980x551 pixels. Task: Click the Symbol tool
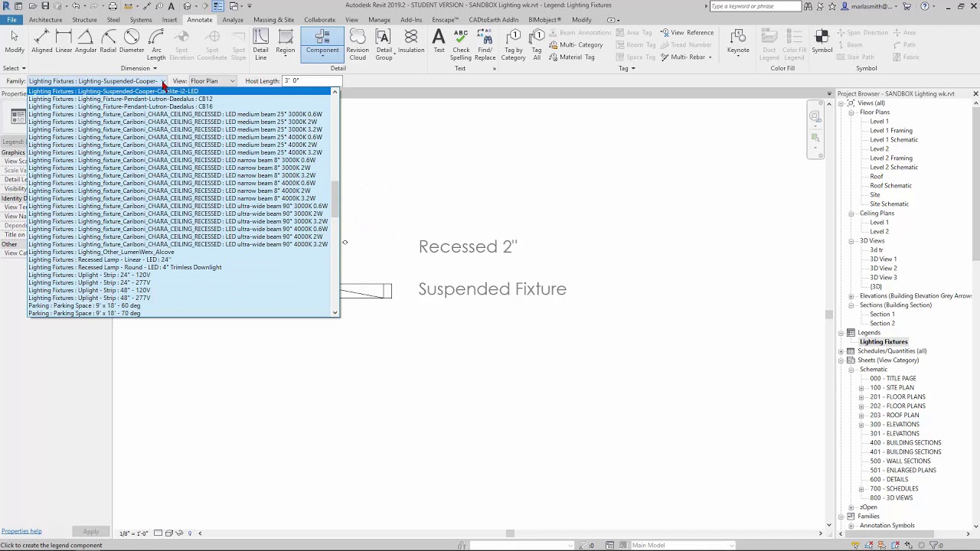click(822, 41)
